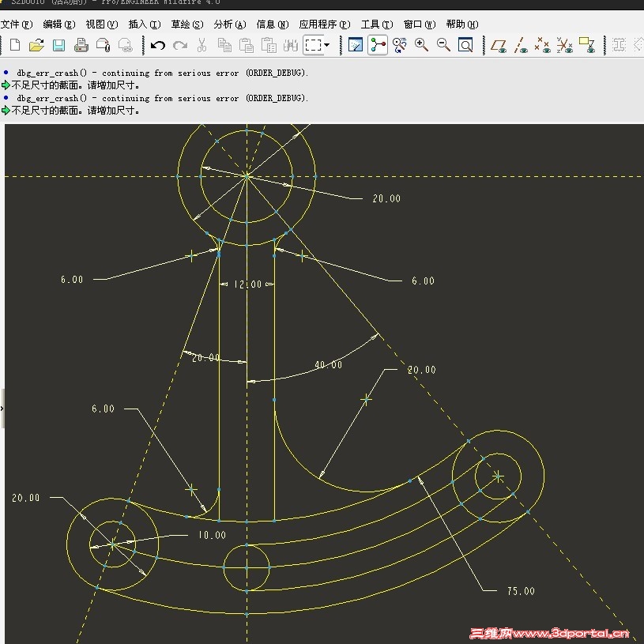Open the 分析(A) menu
The height and width of the screenshot is (644, 644).
pos(230,24)
